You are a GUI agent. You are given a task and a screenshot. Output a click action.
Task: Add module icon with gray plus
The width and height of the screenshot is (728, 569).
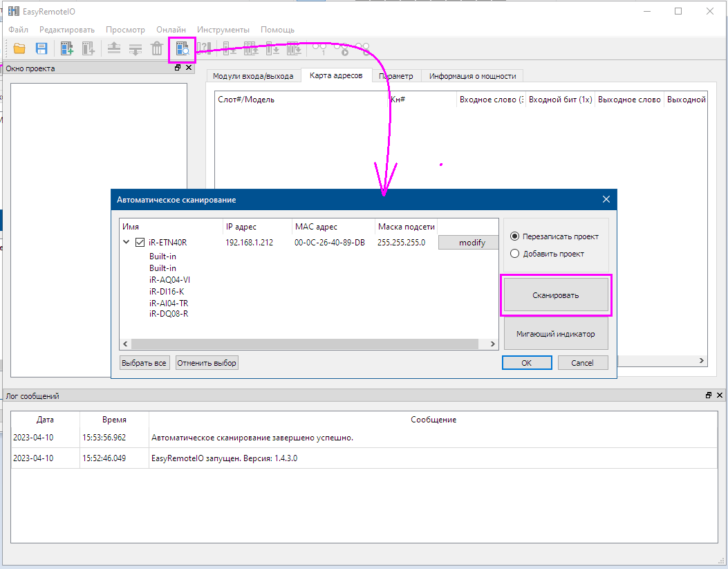coord(88,48)
